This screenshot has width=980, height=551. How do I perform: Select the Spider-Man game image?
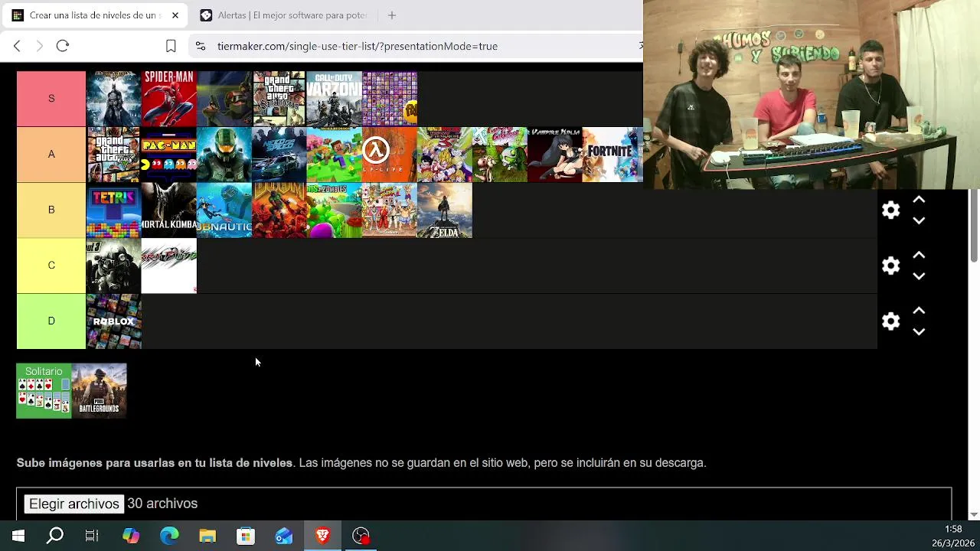[169, 99]
